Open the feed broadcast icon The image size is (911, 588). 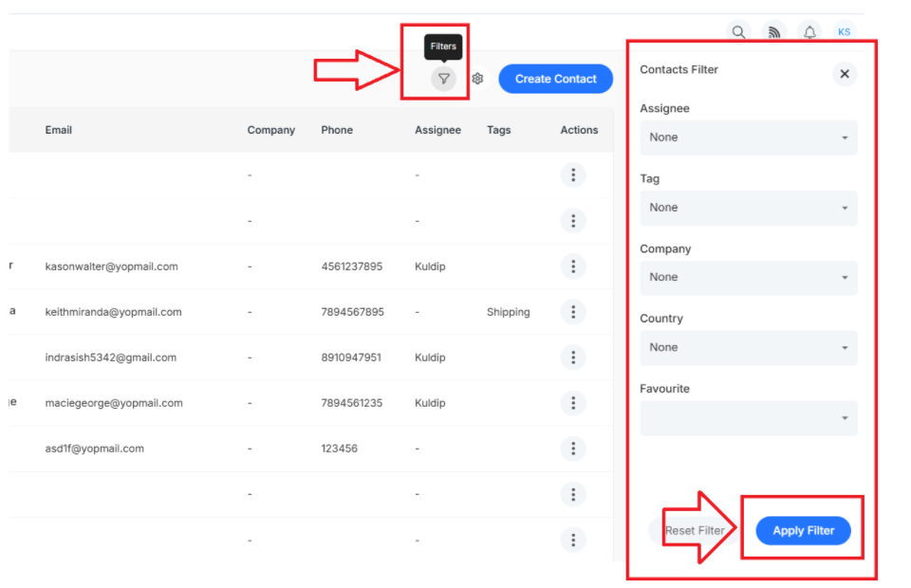pos(774,32)
